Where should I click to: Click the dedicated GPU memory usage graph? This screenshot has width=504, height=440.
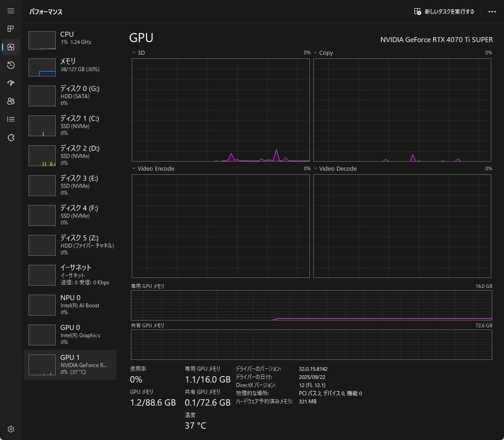[311, 306]
